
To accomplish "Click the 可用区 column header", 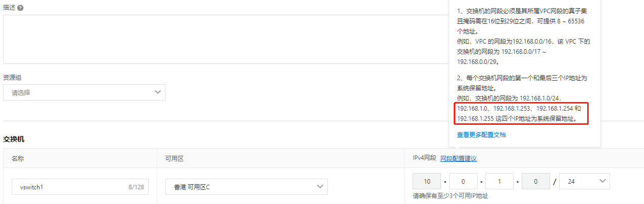I will pos(174,158).
